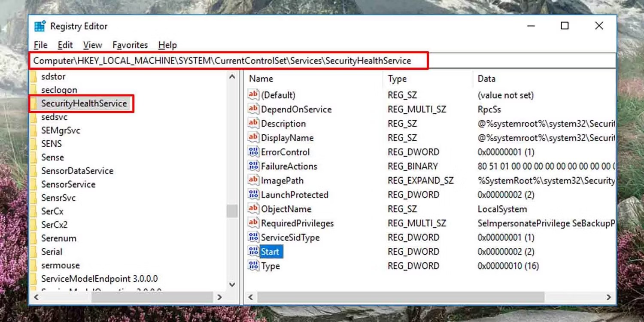Open the View menu

coord(92,45)
